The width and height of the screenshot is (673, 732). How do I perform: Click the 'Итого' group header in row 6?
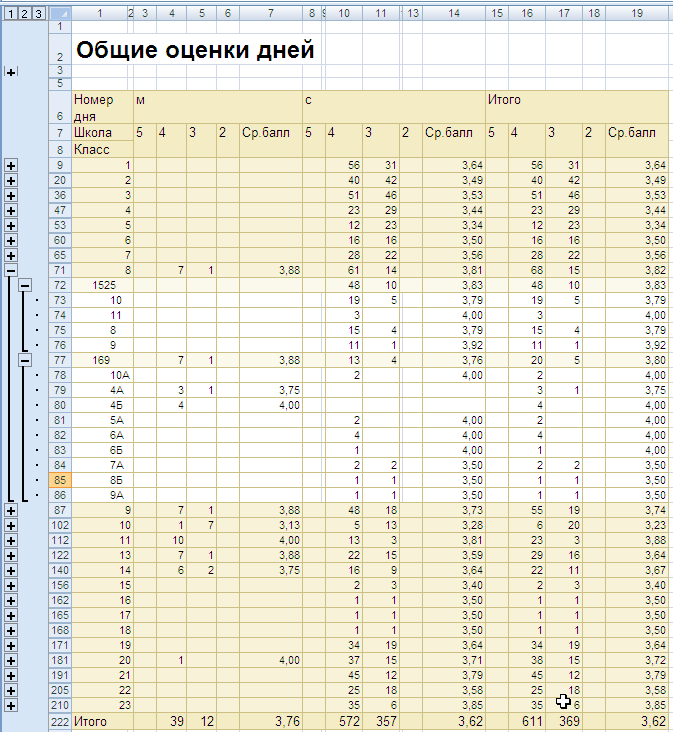pos(577,107)
